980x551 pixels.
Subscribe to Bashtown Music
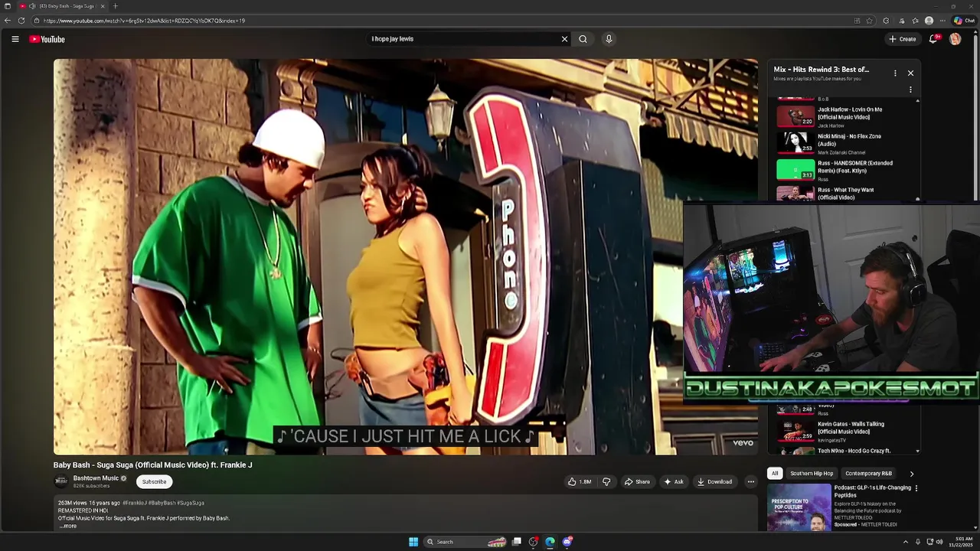tap(154, 481)
